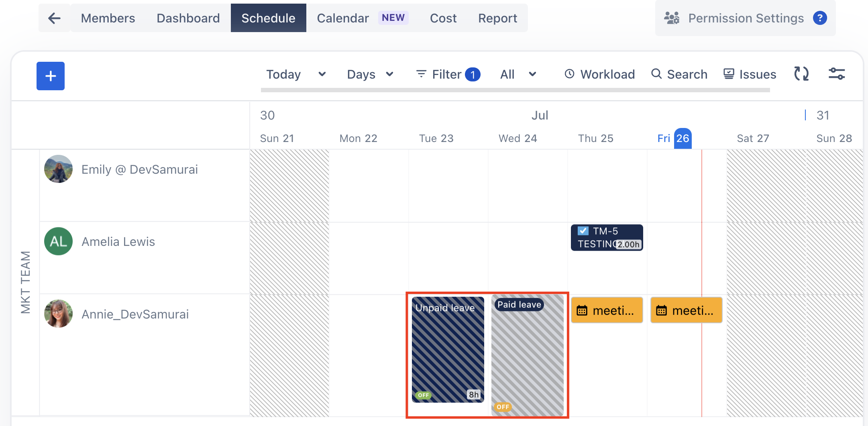Screen dimensions: 868x426
Task: Toggle OFF badge on Unpaid leave
Action: point(423,395)
